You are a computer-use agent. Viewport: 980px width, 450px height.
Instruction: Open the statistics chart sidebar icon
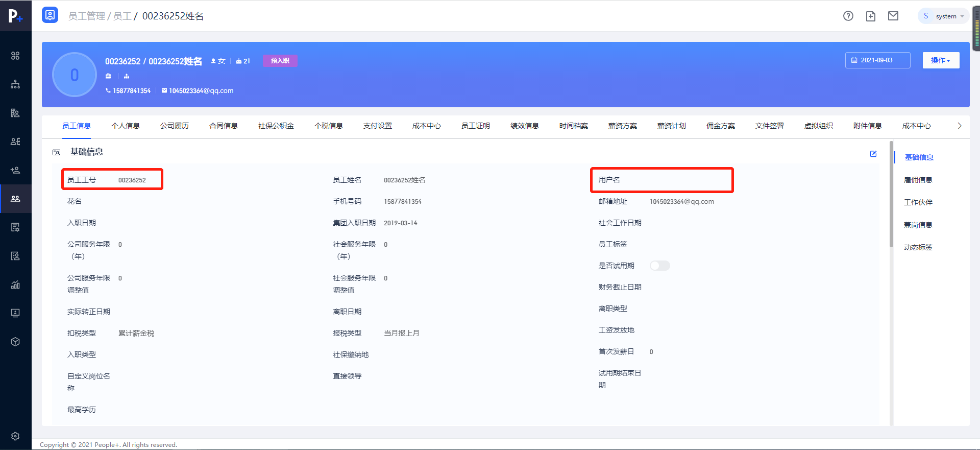(15, 285)
